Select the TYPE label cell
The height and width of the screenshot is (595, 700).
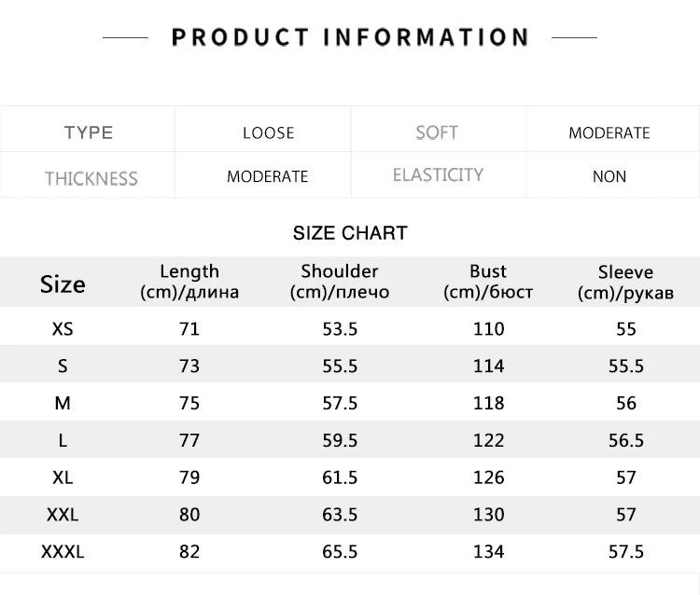(89, 132)
